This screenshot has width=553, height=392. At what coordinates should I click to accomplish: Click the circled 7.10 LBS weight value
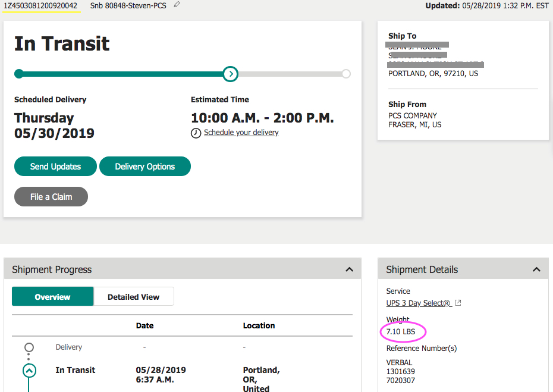(x=401, y=331)
